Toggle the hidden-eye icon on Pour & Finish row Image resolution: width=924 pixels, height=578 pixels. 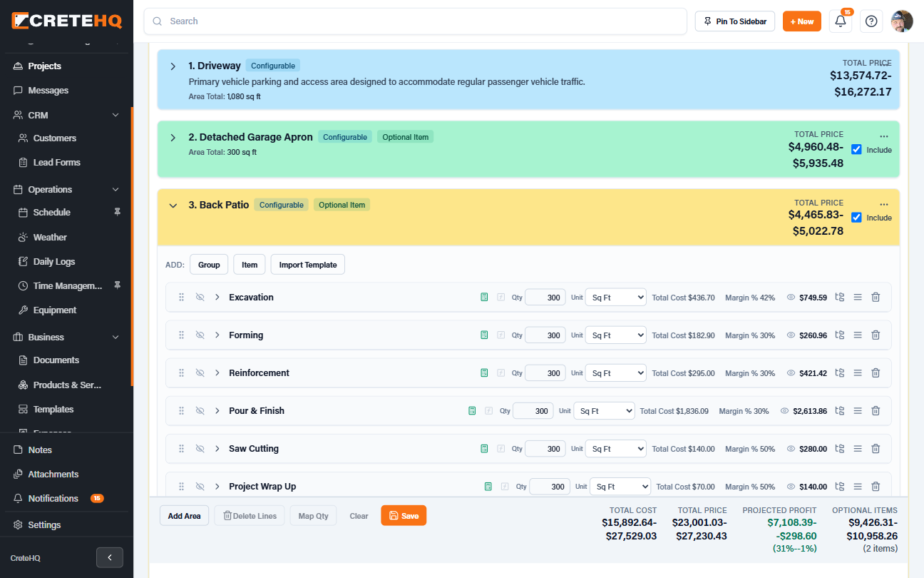click(x=200, y=411)
